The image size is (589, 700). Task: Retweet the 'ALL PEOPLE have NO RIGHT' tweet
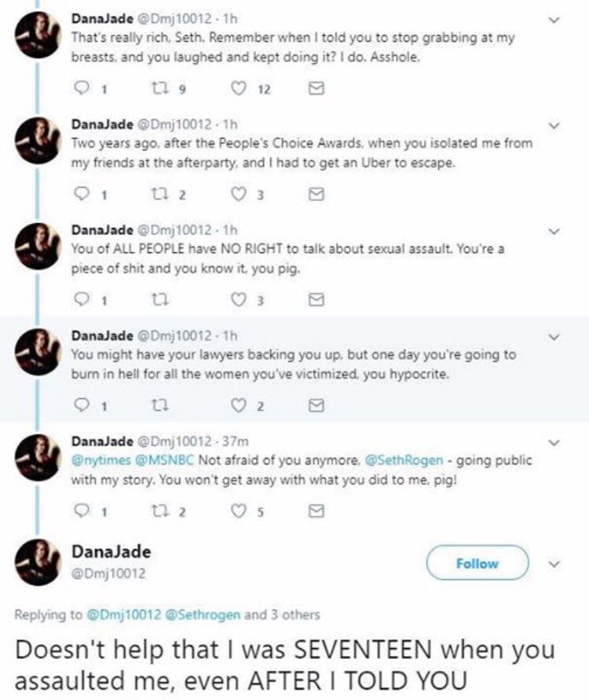[x=160, y=299]
